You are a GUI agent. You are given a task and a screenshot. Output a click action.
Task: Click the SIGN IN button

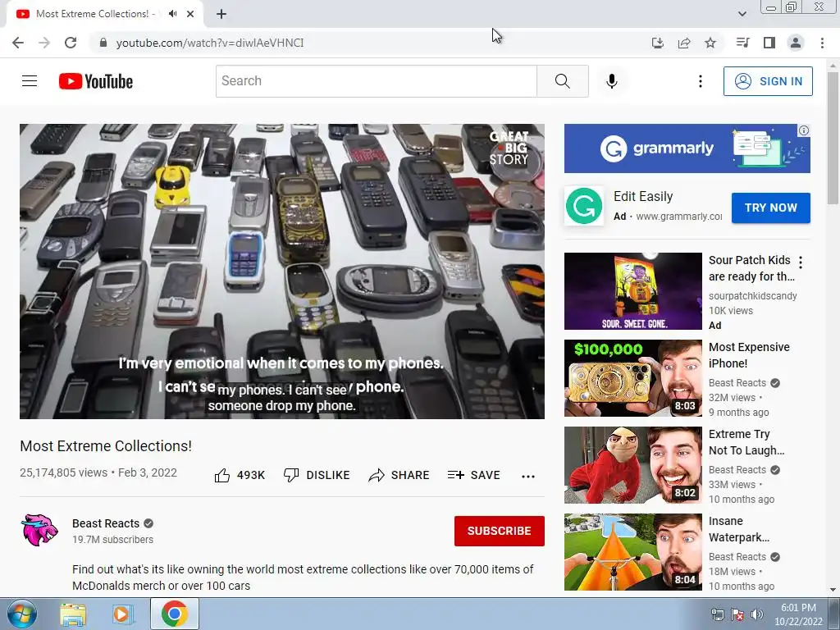click(768, 81)
